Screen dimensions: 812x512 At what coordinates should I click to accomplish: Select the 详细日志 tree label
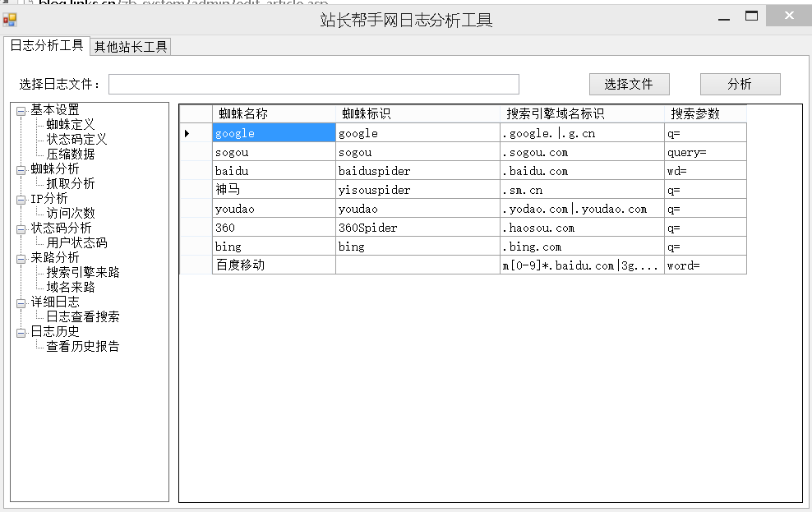[x=55, y=302]
